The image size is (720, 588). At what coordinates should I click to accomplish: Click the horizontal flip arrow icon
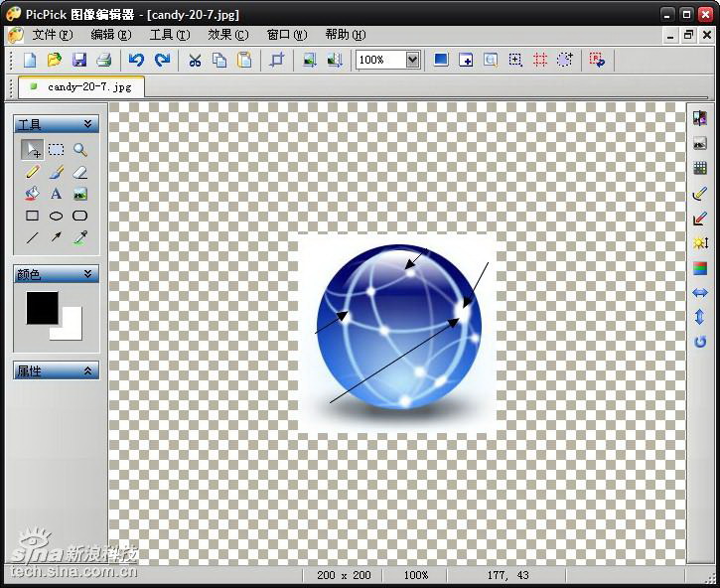point(700,293)
